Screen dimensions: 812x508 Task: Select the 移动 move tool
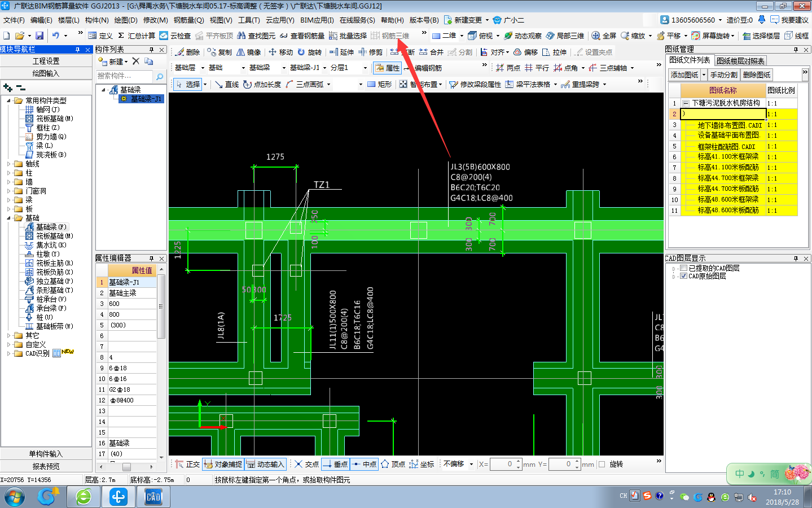tap(280, 52)
